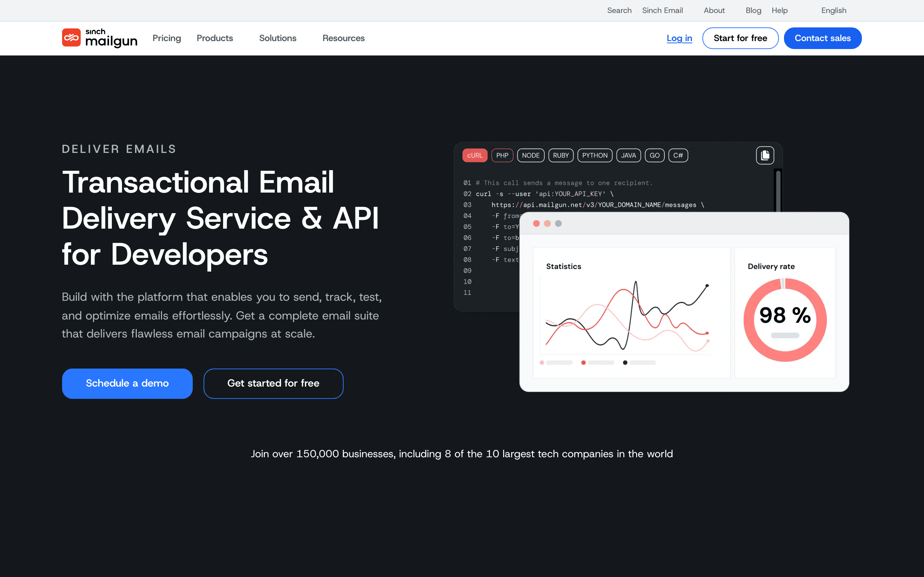Click the red window dot in the mockup
This screenshot has width=924, height=577.
(537, 223)
